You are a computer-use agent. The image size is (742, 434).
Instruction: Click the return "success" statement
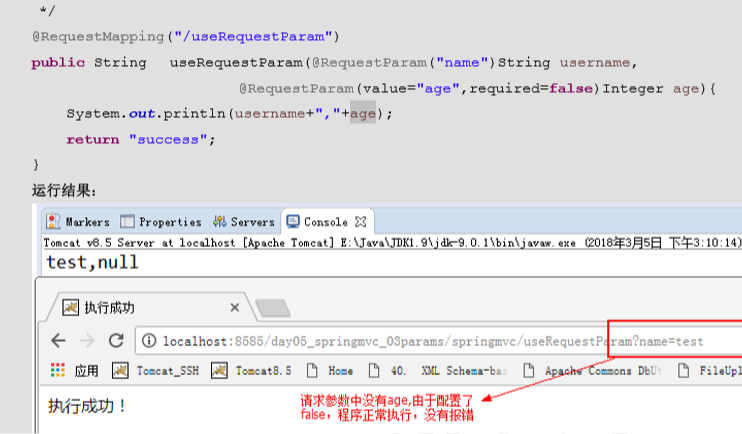(141, 139)
